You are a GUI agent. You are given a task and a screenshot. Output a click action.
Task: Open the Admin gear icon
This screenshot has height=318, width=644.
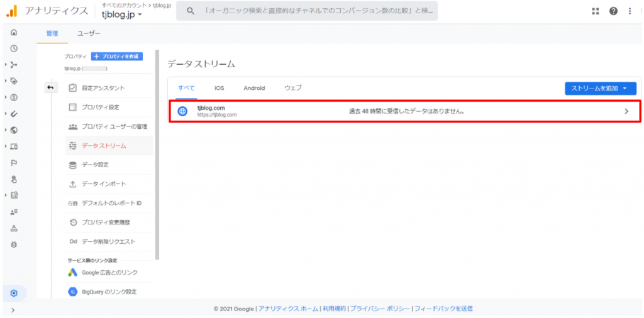point(14,293)
